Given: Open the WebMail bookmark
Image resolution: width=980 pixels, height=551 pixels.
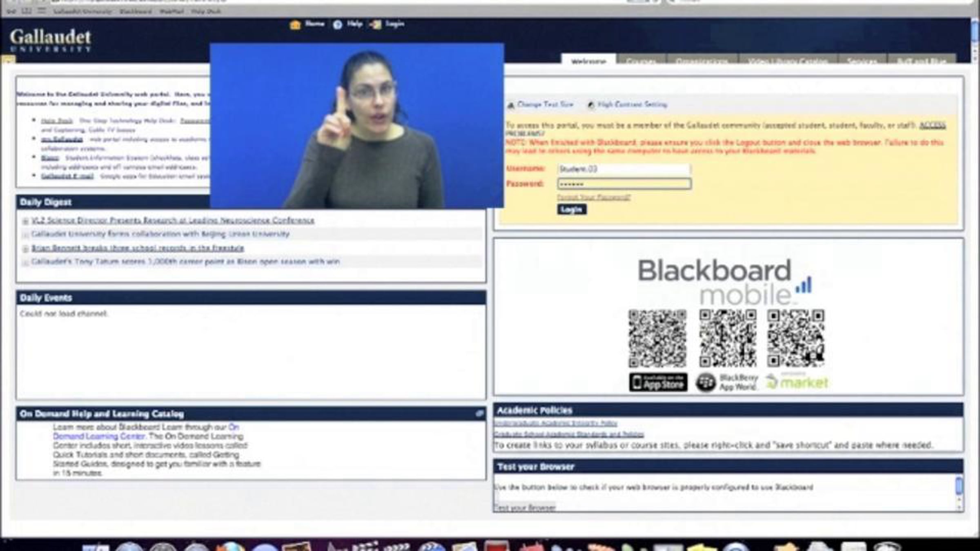Looking at the screenshot, I should pos(172,11).
